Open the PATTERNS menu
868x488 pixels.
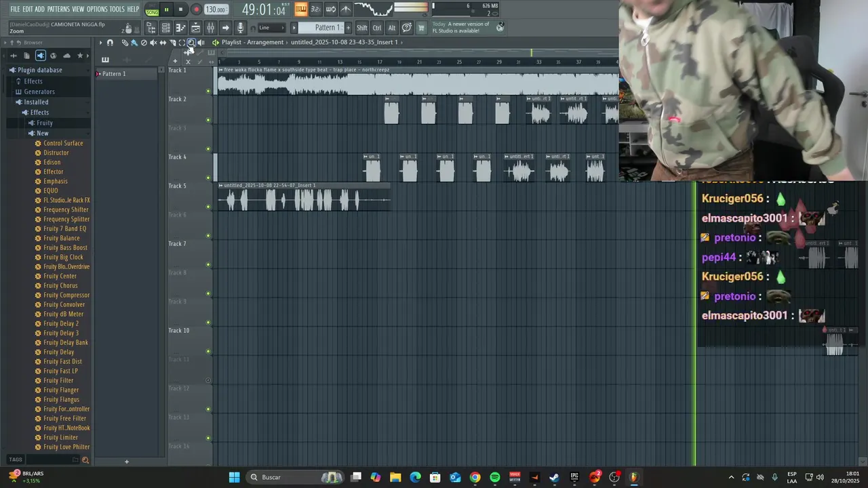[x=58, y=9]
